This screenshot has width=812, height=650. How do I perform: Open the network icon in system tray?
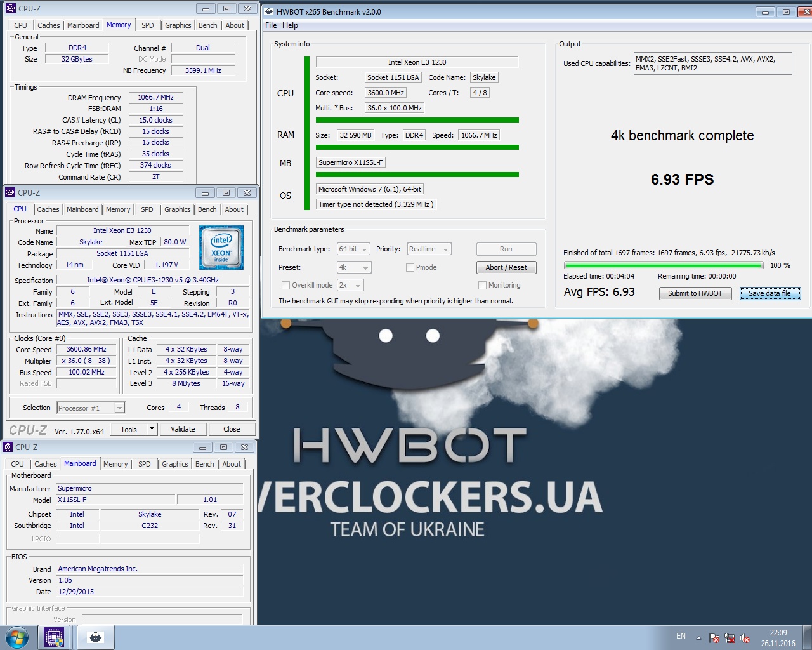tap(730, 638)
